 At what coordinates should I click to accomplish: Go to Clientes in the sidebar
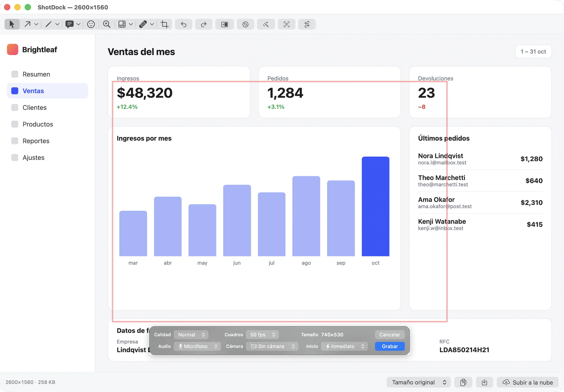(x=47, y=107)
